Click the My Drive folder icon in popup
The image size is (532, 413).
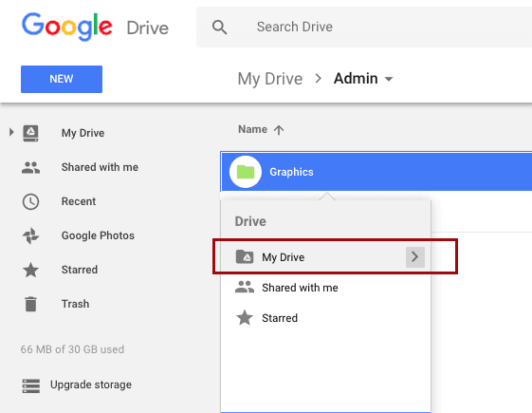[245, 256]
